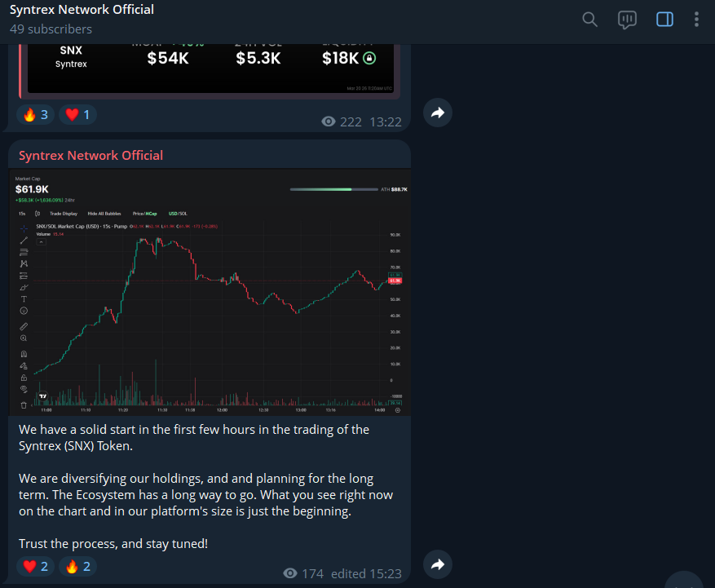Viewport: 715px width, 588px height.
Task: Forward the chart message via share arrow
Action: point(437,564)
